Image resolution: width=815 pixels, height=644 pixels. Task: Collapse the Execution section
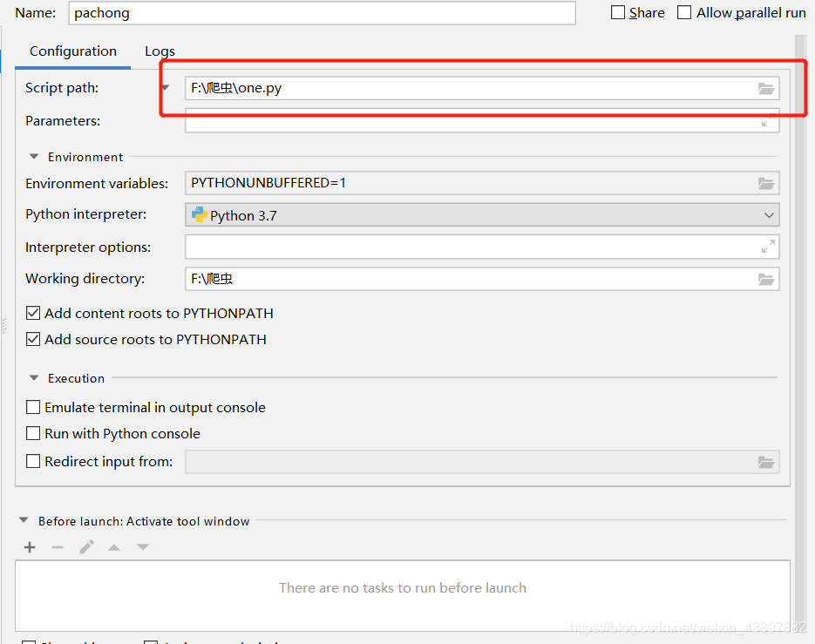[x=34, y=378]
